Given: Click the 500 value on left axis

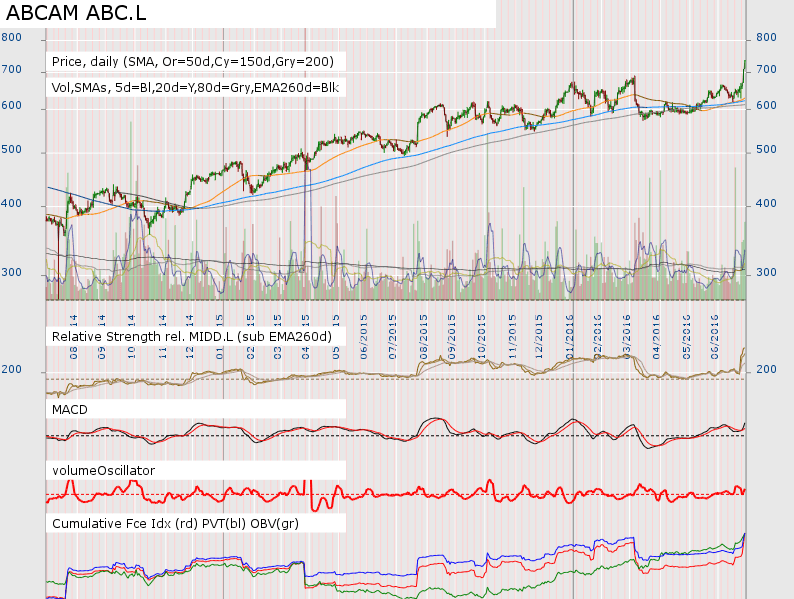Looking at the screenshot, I should point(11,149).
